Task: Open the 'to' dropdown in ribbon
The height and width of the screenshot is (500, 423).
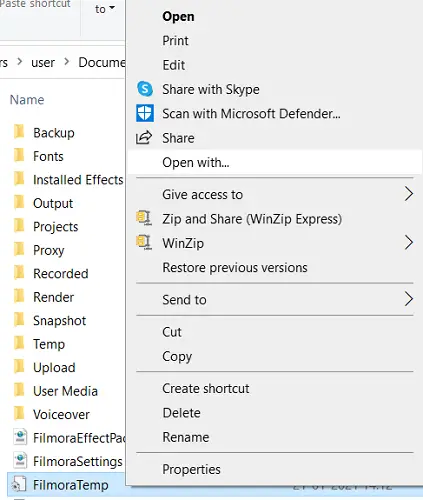Action: [105, 9]
